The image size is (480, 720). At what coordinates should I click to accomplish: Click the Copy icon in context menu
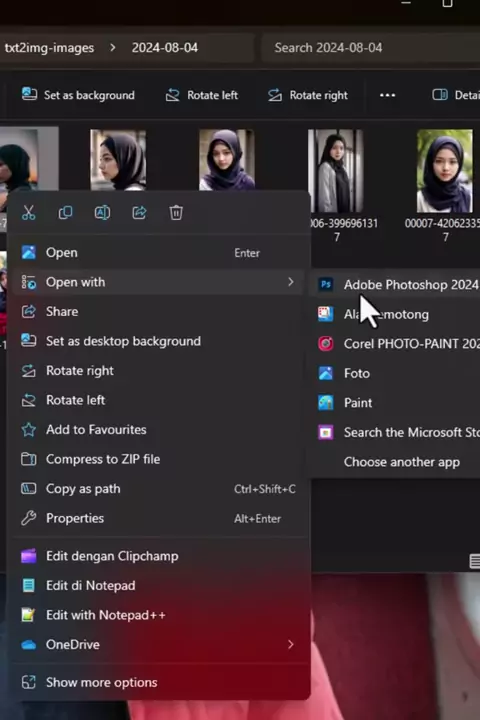tap(65, 213)
